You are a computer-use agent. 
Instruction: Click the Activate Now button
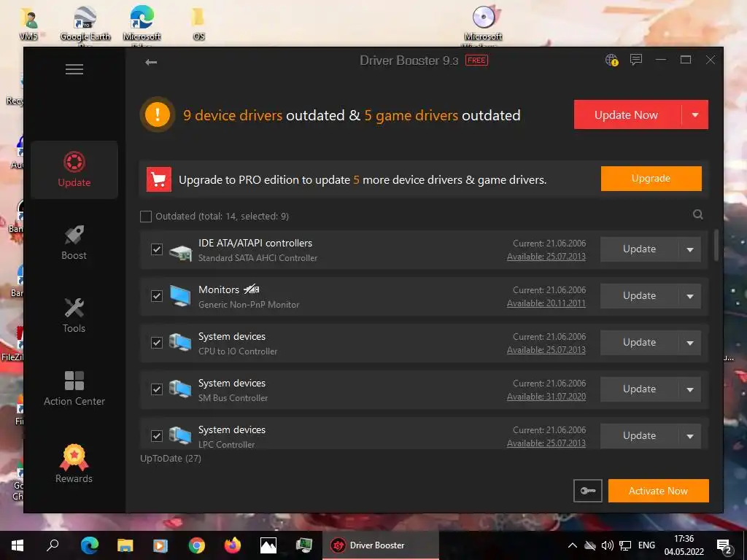659,491
